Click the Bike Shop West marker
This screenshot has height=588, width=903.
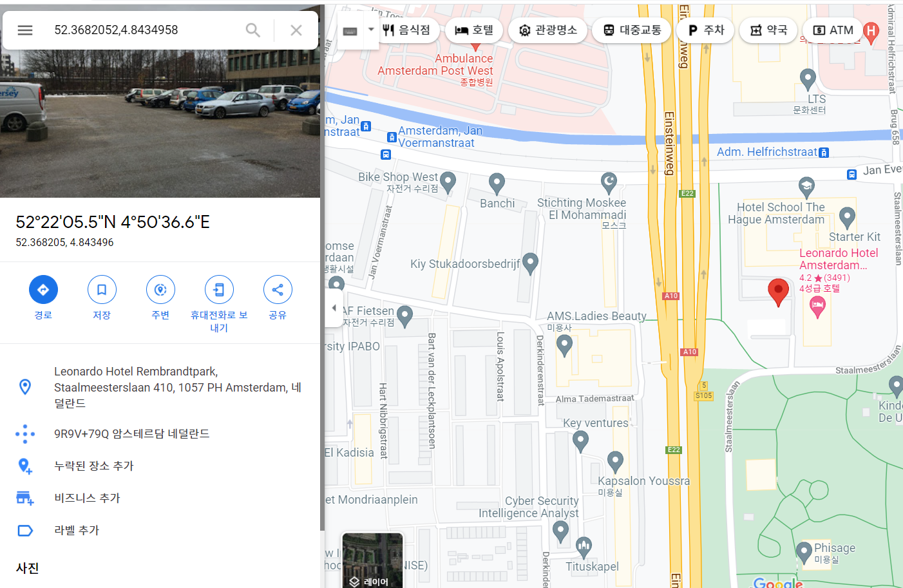pyautogui.click(x=448, y=182)
